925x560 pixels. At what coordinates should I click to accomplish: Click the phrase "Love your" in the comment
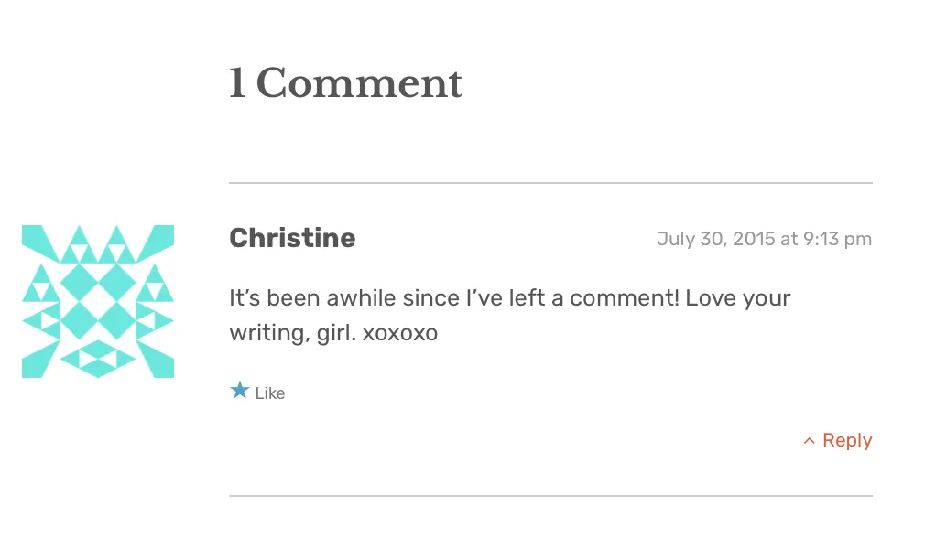[x=738, y=298]
